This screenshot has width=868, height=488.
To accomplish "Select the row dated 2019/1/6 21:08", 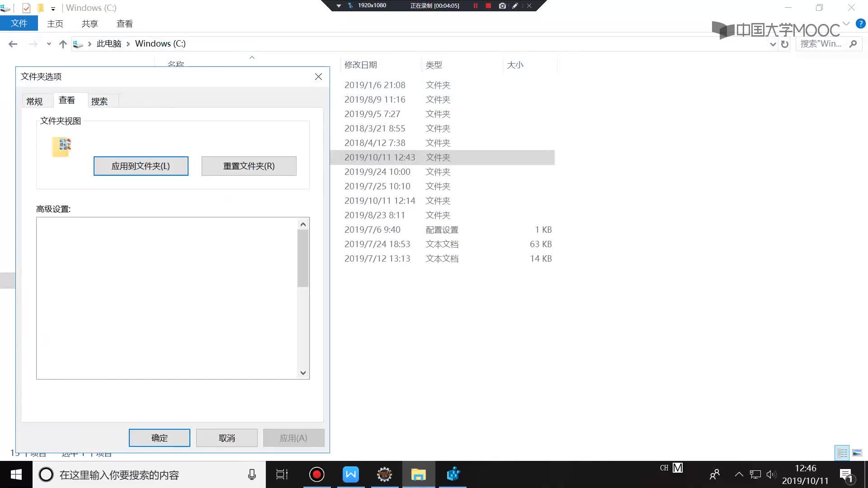I will tap(442, 85).
